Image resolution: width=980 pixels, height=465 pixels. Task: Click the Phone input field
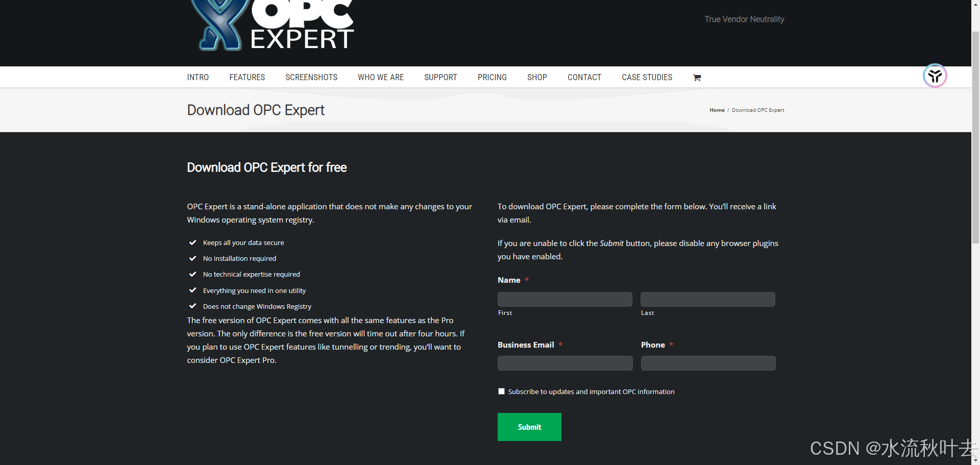tap(708, 363)
